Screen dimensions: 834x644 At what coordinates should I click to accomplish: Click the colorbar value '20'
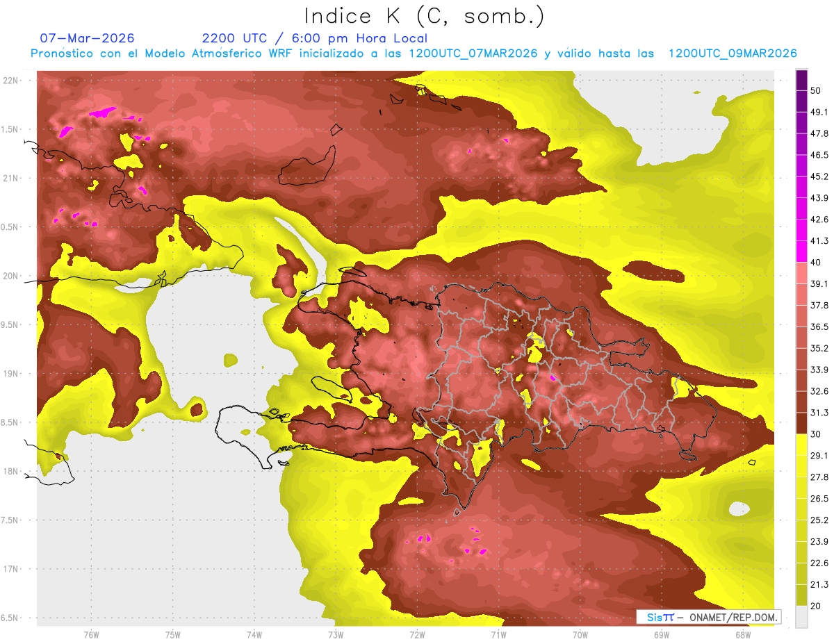click(x=815, y=606)
